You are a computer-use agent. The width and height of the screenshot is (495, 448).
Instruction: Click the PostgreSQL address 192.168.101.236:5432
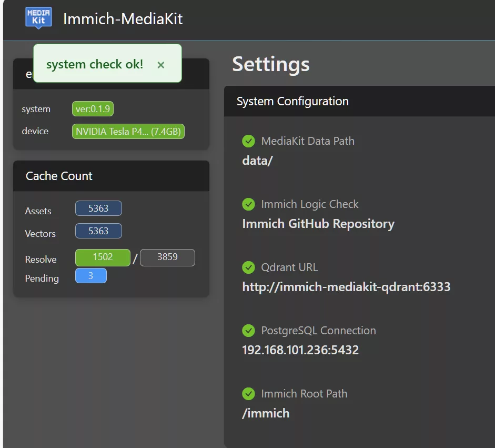tap(300, 350)
